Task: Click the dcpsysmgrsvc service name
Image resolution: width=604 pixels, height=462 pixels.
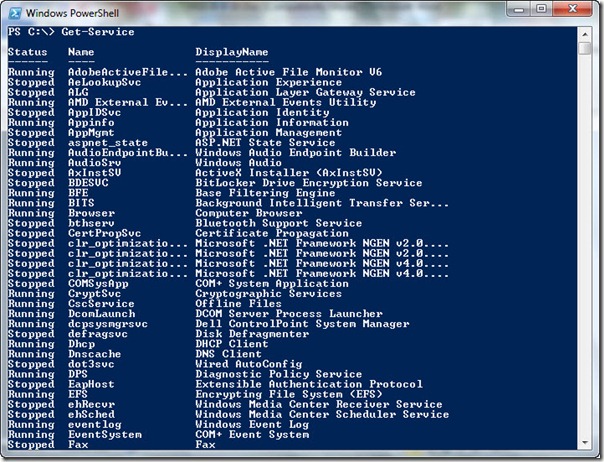Action: click(x=108, y=324)
